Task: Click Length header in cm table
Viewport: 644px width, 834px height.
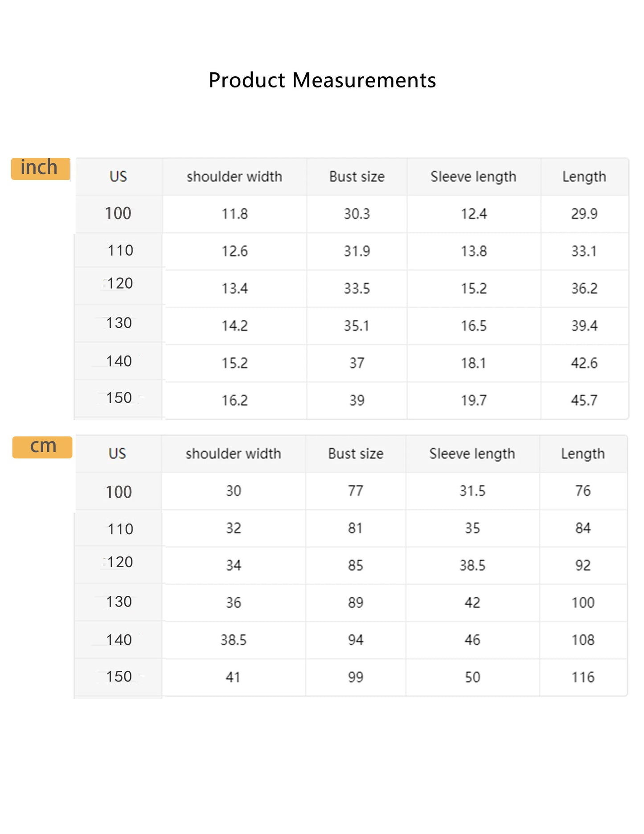Action: tap(583, 454)
